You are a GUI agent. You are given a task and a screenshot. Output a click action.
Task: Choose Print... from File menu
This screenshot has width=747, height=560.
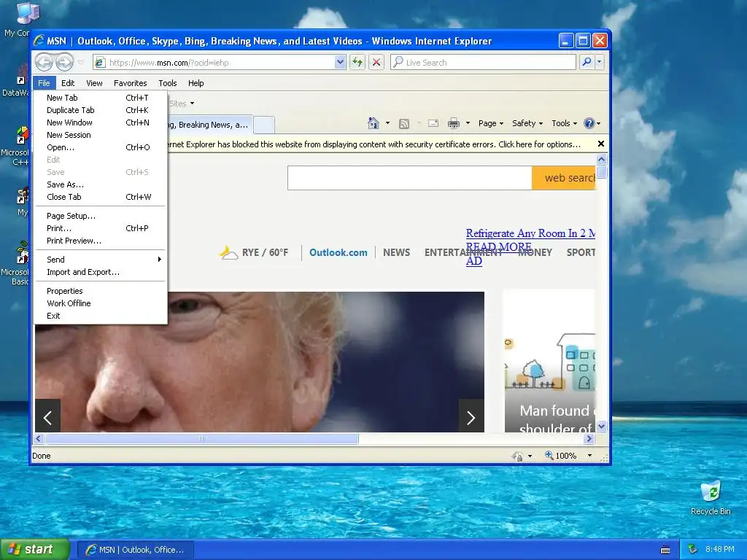click(100, 228)
